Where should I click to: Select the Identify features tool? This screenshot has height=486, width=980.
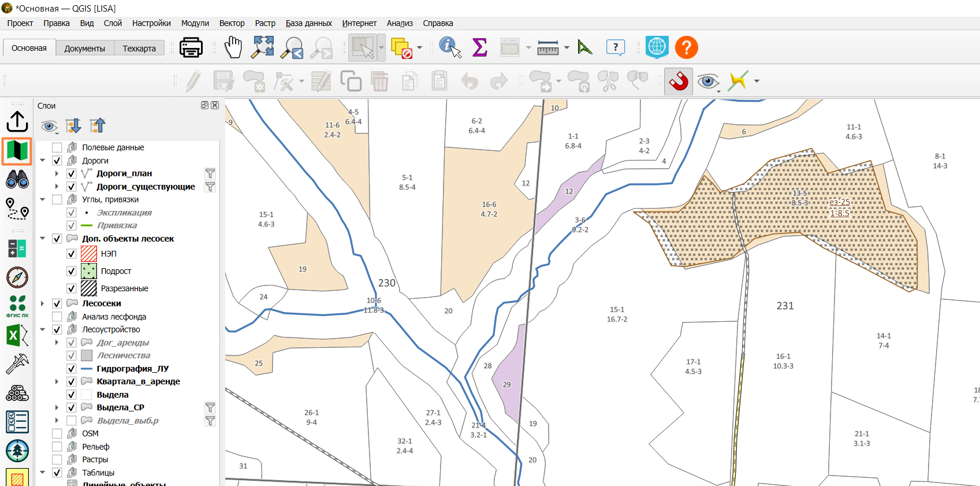click(450, 47)
